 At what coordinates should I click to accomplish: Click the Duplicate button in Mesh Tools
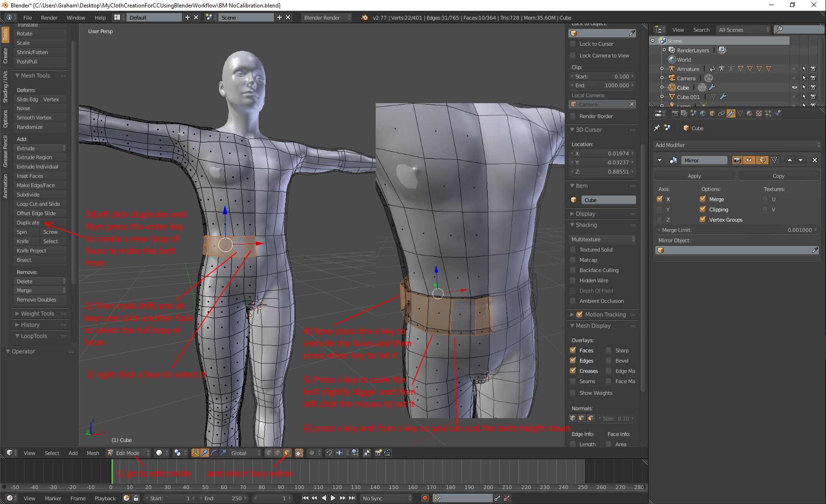40,223
